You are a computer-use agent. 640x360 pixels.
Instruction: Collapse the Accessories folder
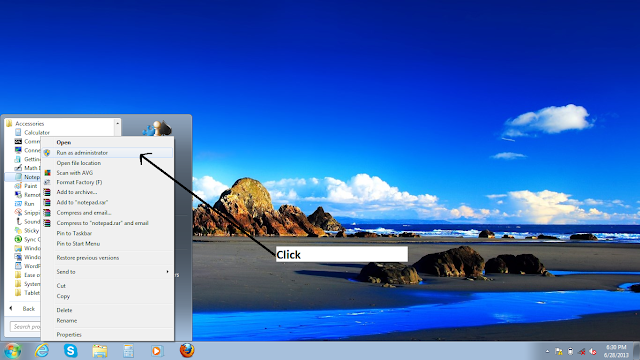coord(29,123)
